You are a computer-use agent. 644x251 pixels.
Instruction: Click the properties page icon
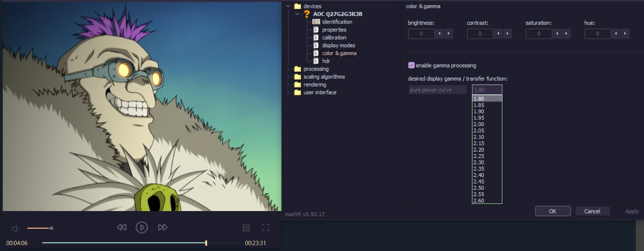pos(316,30)
